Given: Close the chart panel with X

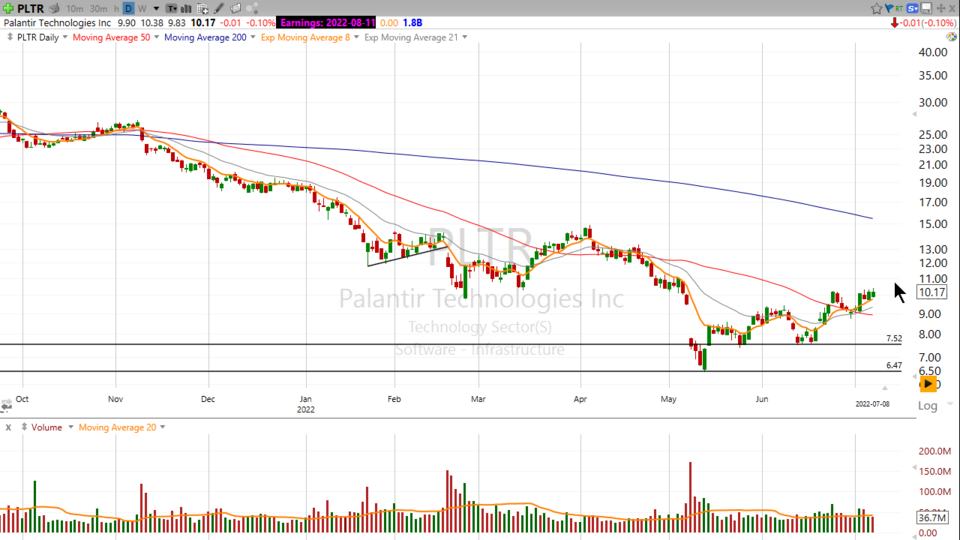Looking at the screenshot, I should 953,9.
